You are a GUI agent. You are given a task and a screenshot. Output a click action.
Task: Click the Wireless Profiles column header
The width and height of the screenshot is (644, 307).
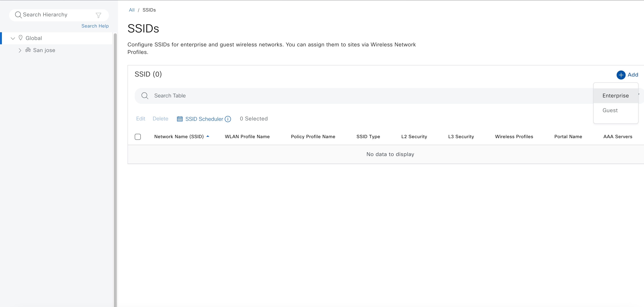click(x=514, y=136)
